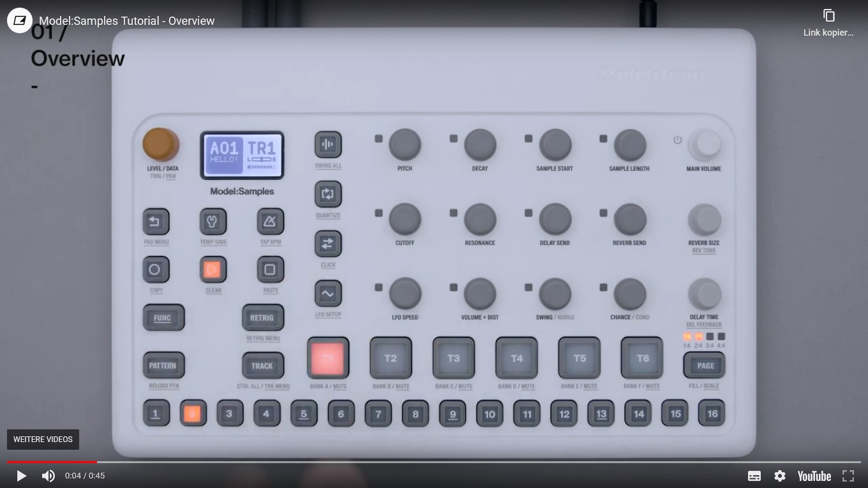Click the lit orange play button above Clear
868x488 pixels.
(213, 270)
